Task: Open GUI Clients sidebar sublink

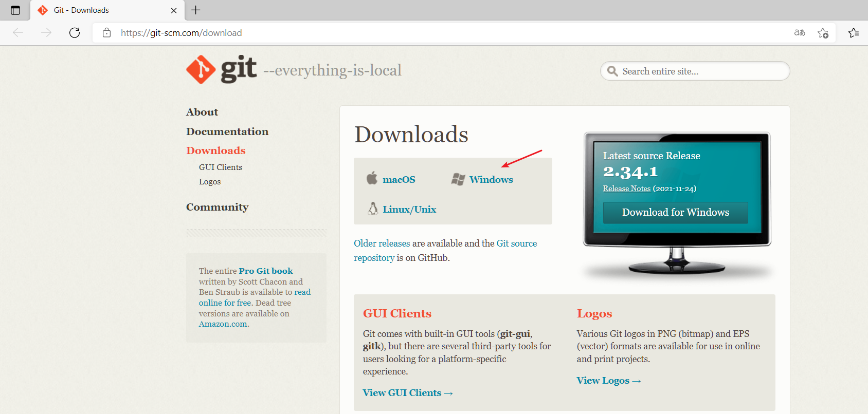Action: pyautogui.click(x=221, y=167)
